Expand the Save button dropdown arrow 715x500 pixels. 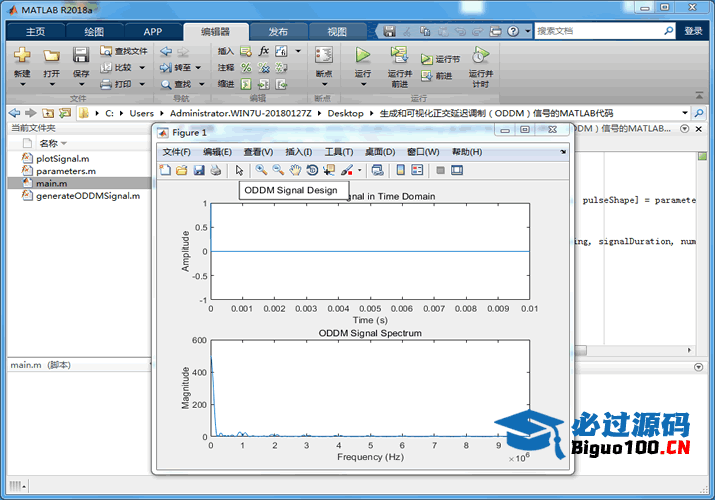[x=81, y=84]
